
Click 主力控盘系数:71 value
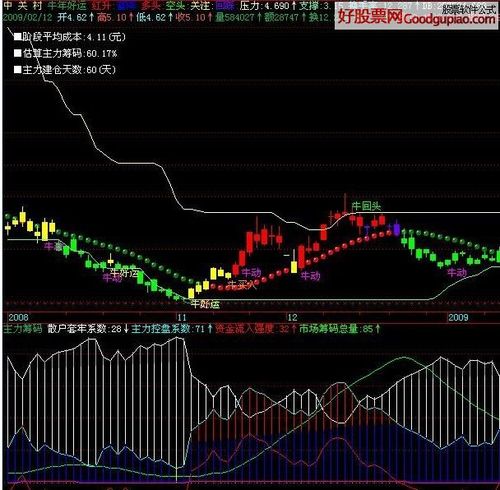click(x=172, y=329)
